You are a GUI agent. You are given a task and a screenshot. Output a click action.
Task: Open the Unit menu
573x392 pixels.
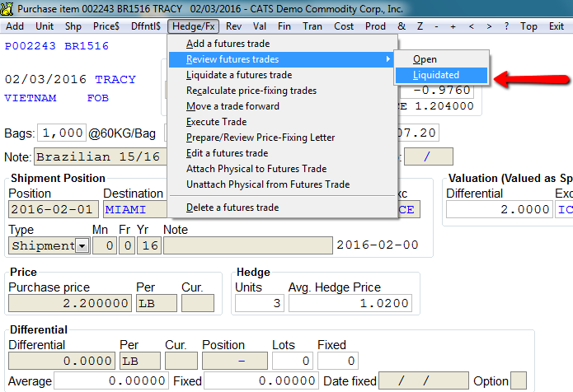click(x=45, y=26)
